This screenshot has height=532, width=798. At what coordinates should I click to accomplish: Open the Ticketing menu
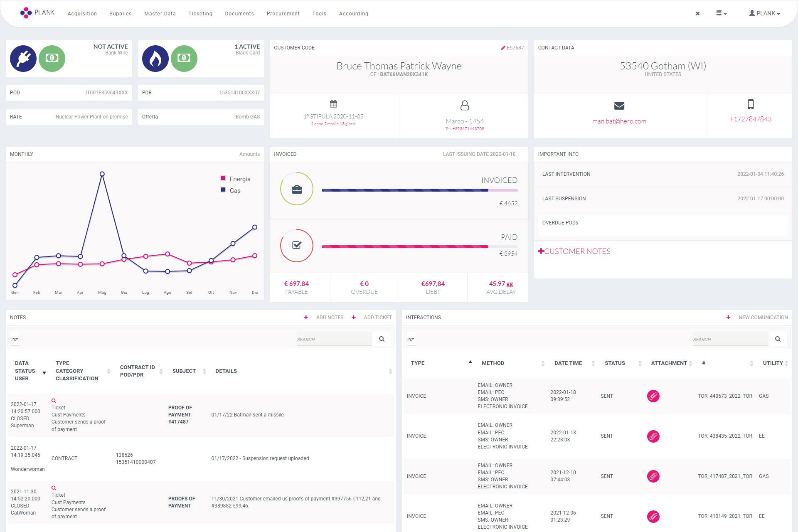(200, 14)
